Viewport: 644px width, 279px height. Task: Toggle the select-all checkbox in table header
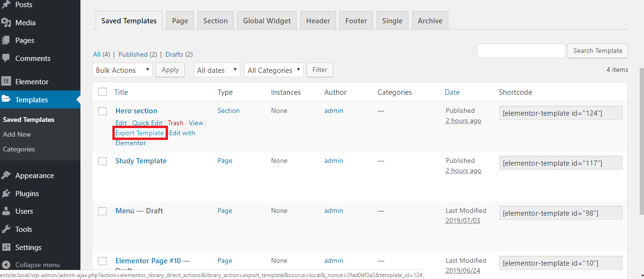coord(102,92)
